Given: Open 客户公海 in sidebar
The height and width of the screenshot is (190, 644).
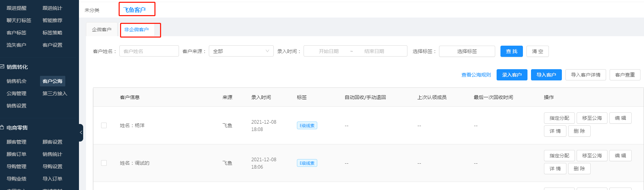Looking at the screenshot, I should (x=52, y=81).
